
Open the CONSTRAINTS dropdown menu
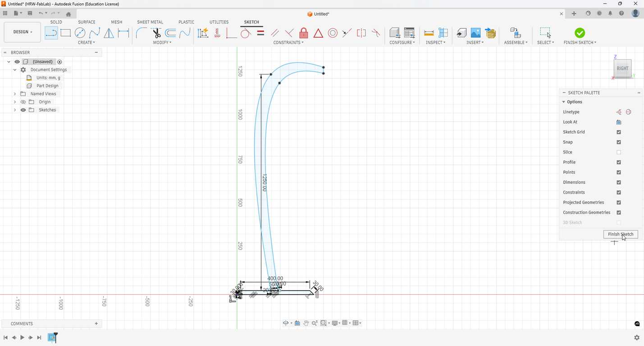(288, 42)
